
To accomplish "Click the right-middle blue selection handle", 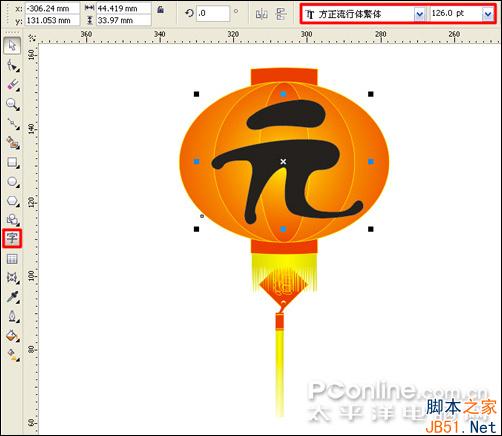I will coord(371,162).
